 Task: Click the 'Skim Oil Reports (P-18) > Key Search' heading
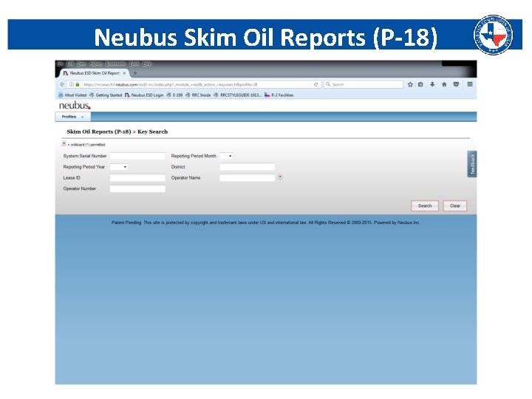pyautogui.click(x=117, y=132)
